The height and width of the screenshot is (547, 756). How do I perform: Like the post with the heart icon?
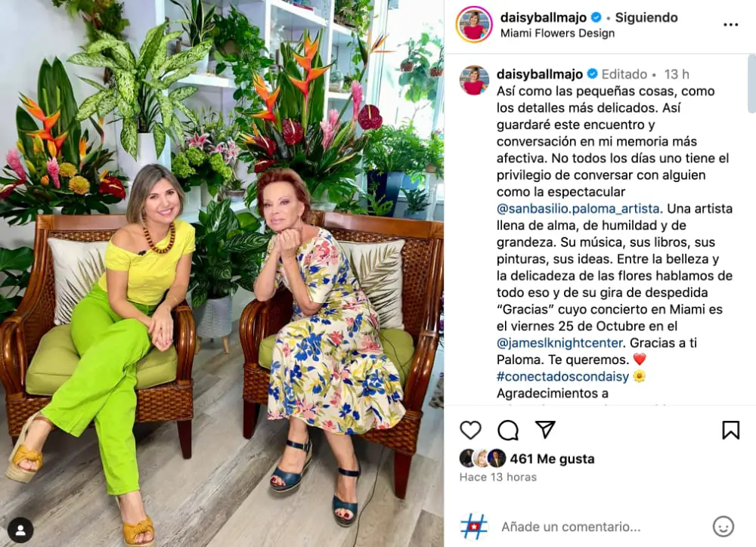click(470, 430)
